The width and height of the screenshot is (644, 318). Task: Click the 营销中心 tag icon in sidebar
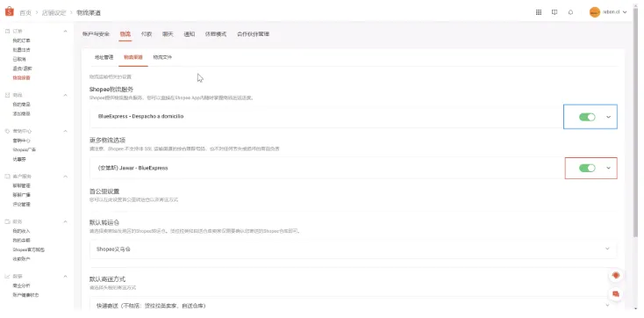tap(7, 131)
